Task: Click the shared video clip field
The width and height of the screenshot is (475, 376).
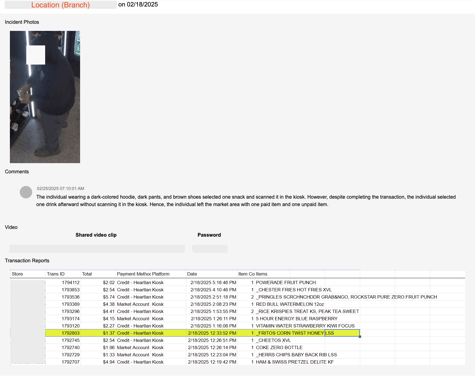Action: point(97,249)
